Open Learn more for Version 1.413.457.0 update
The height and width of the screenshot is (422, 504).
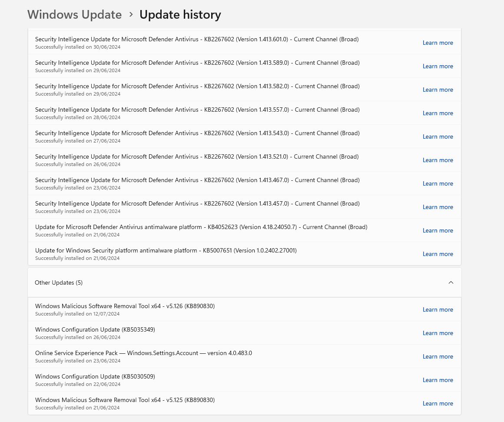(x=438, y=207)
